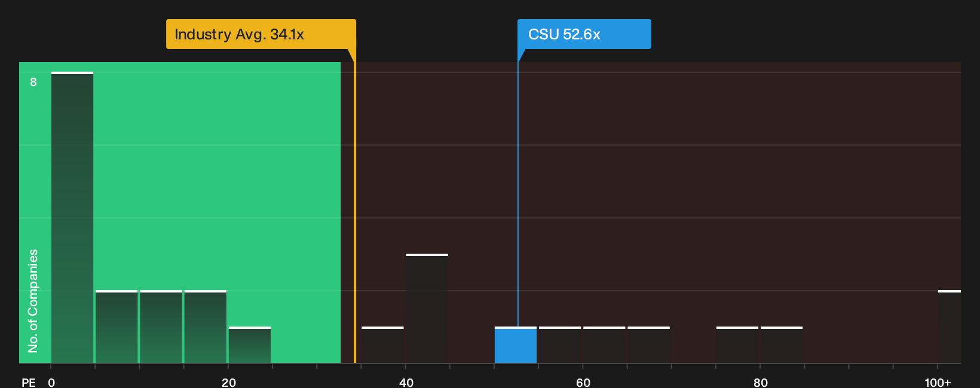Select the blue highlighted CSU bar
This screenshot has width=980, height=388.
pyautogui.click(x=516, y=345)
